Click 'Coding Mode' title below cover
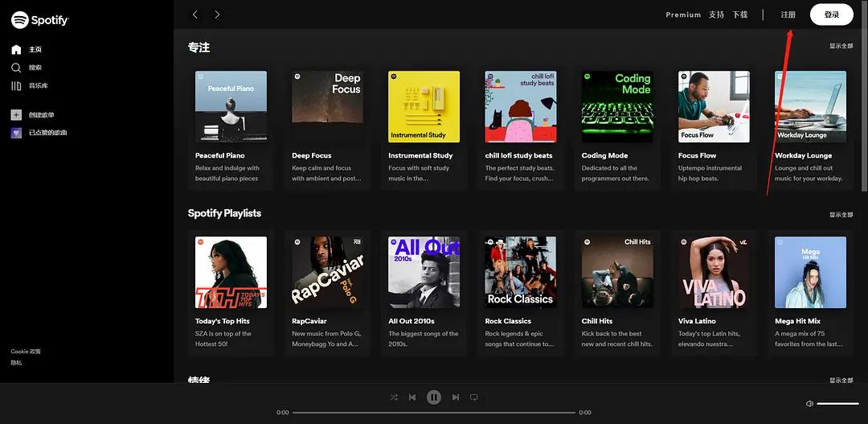The image size is (868, 424). click(x=604, y=155)
